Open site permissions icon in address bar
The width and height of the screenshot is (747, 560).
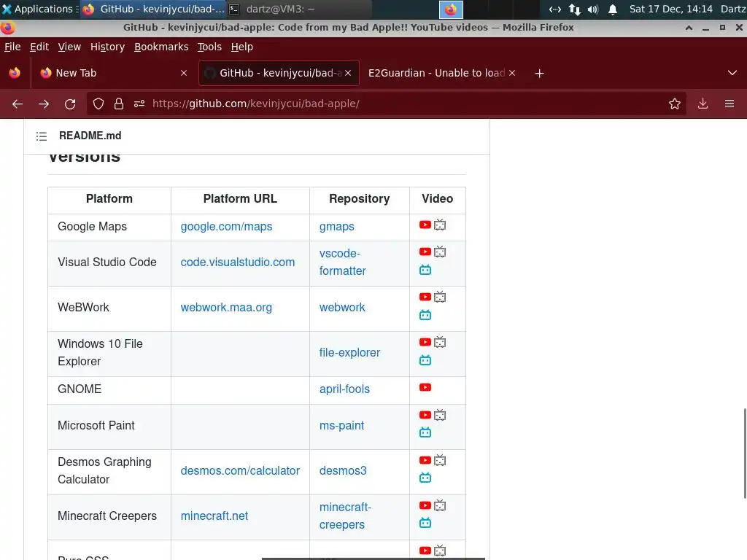click(x=139, y=104)
